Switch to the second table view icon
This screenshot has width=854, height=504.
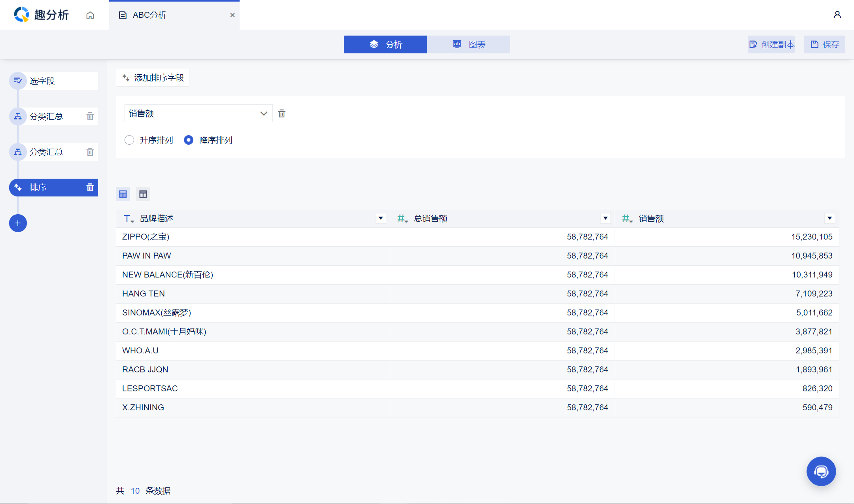point(143,194)
